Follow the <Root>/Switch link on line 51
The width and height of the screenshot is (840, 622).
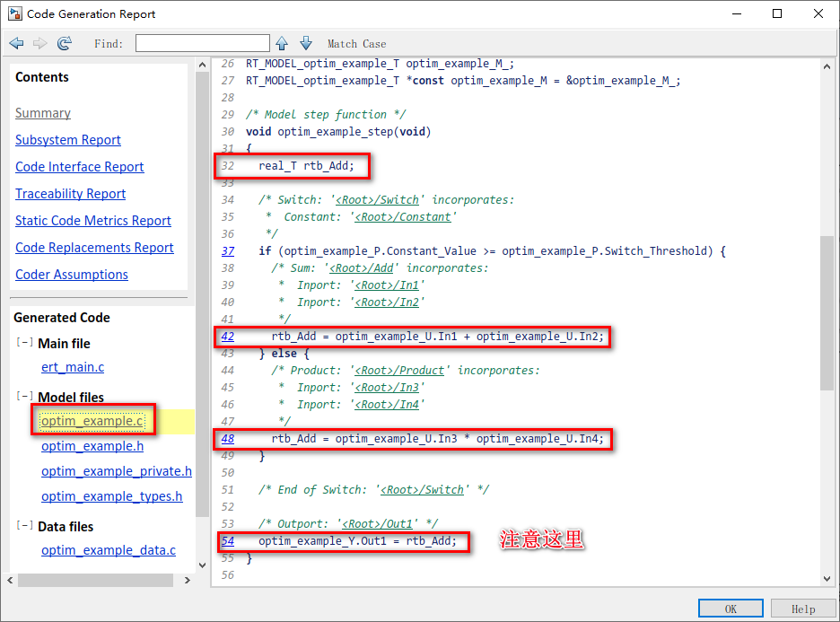(x=422, y=490)
